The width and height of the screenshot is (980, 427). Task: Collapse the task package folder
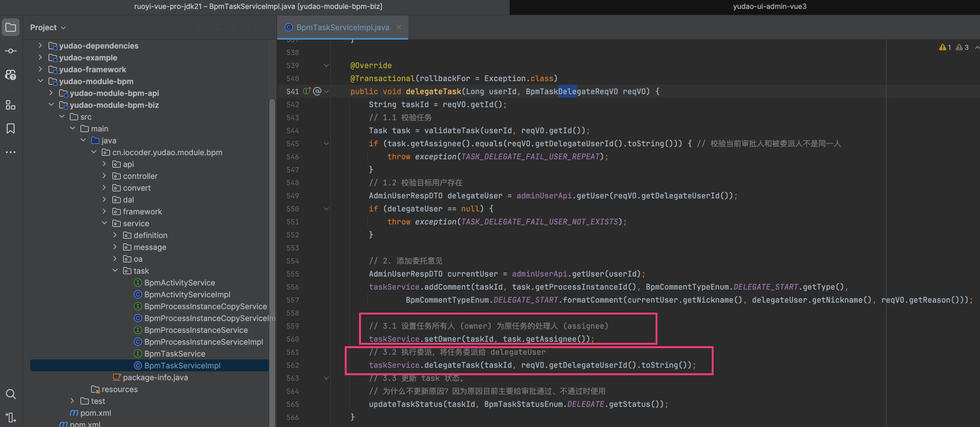pos(115,271)
